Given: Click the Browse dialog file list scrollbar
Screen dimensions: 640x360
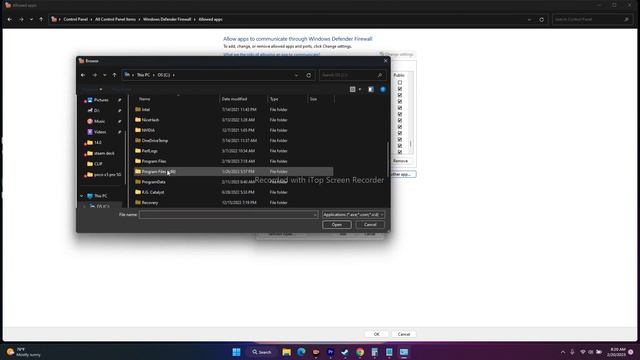Looking at the screenshot, I should point(388,159).
